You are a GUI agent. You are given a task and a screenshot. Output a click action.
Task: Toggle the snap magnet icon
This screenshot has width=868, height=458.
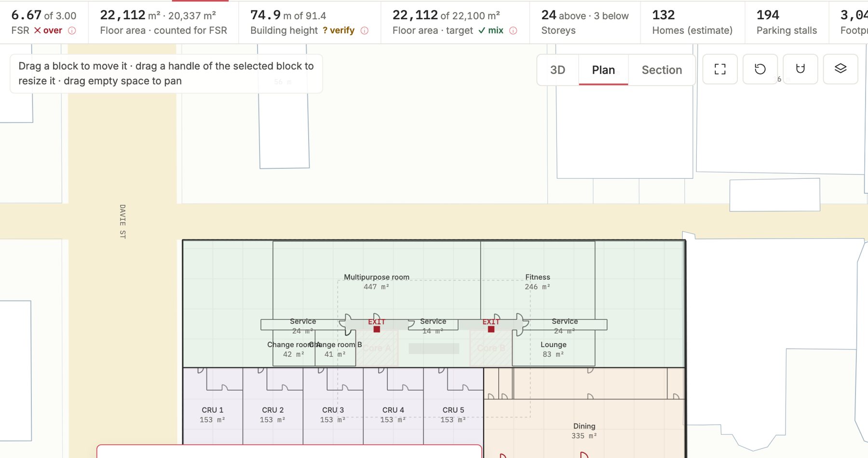point(800,69)
